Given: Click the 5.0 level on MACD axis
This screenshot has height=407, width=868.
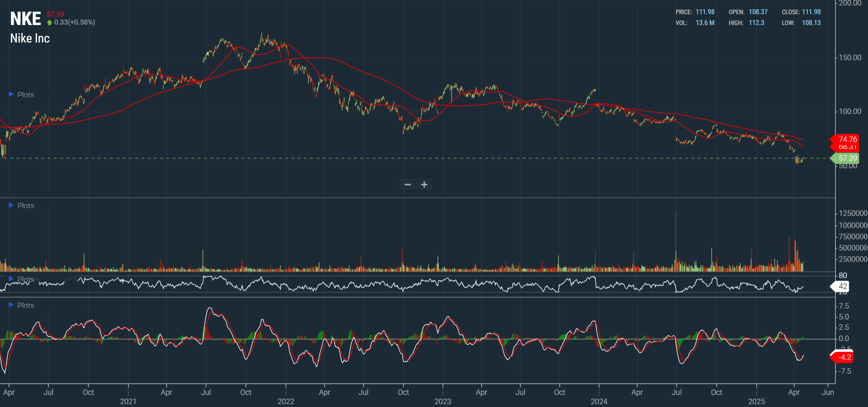Looking at the screenshot, I should 844,317.
